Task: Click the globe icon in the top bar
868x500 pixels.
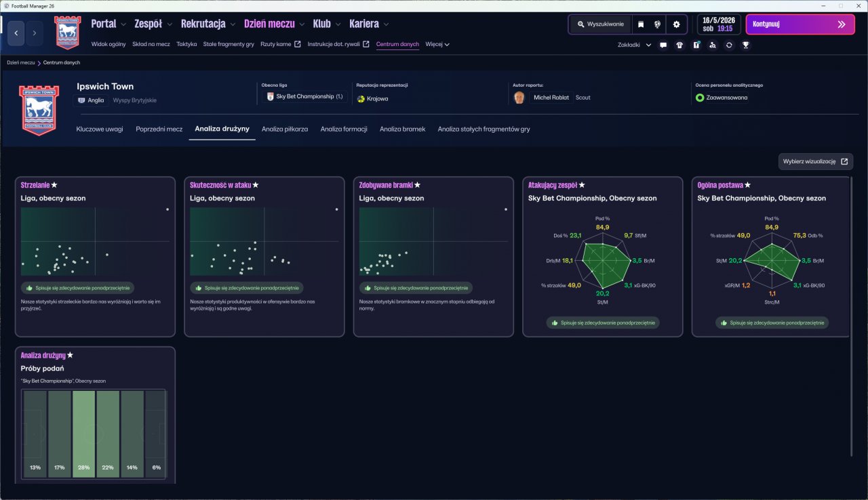Action: point(657,24)
